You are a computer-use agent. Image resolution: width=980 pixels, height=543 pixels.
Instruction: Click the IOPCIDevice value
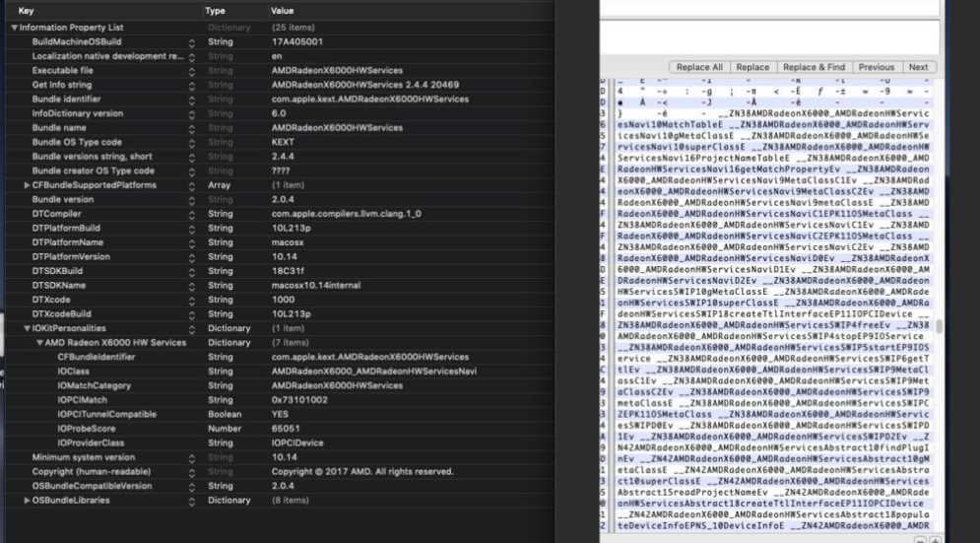(x=297, y=442)
